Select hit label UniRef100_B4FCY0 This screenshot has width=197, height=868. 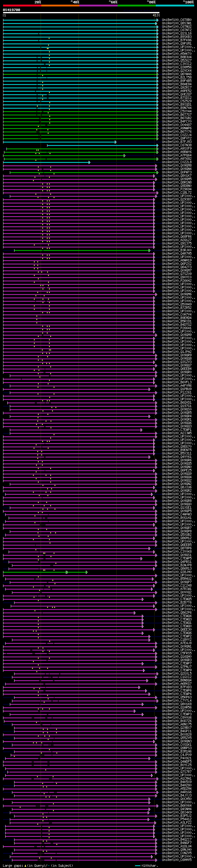point(177,122)
